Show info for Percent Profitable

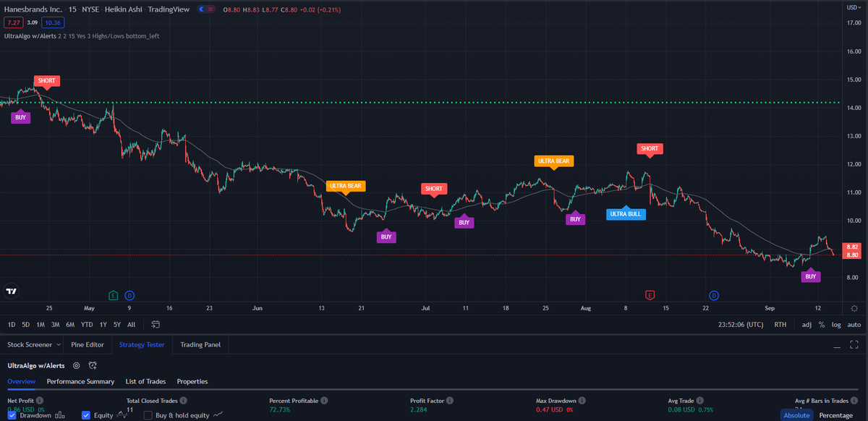click(x=325, y=400)
